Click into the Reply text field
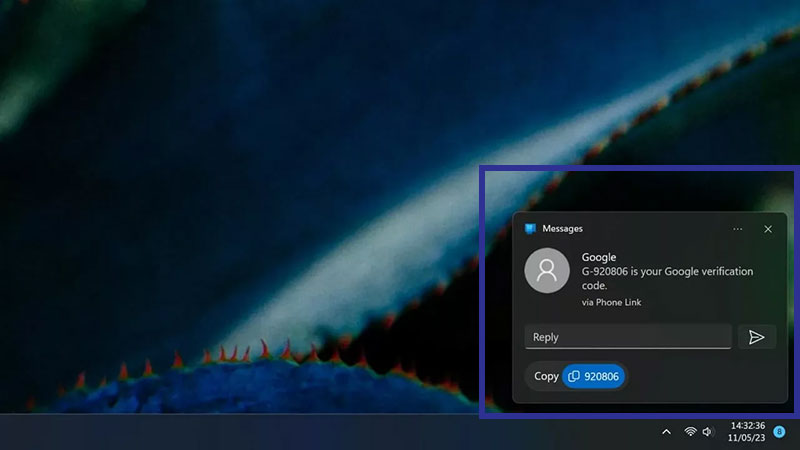 628,337
